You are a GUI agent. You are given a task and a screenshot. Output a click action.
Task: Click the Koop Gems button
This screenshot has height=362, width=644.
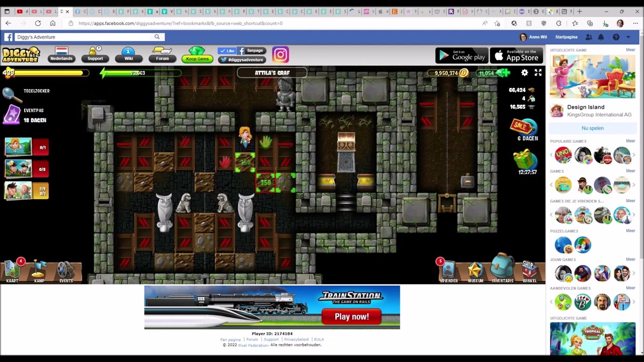[197, 55]
